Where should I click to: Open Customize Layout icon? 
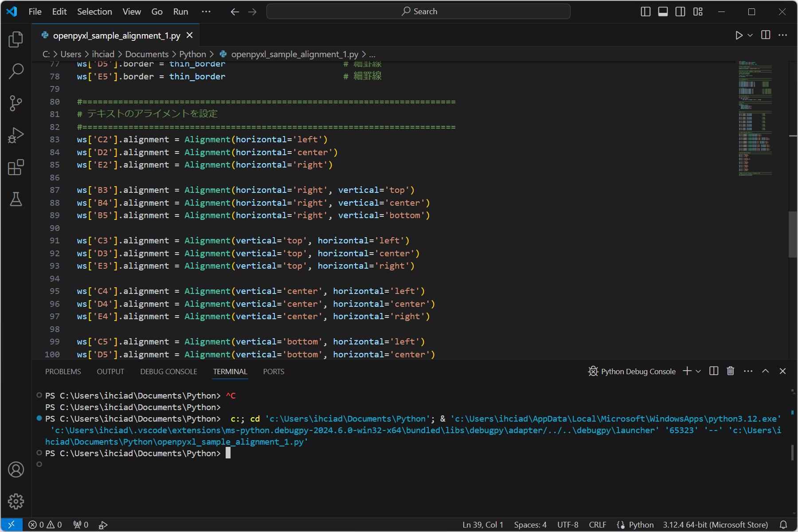click(x=698, y=12)
